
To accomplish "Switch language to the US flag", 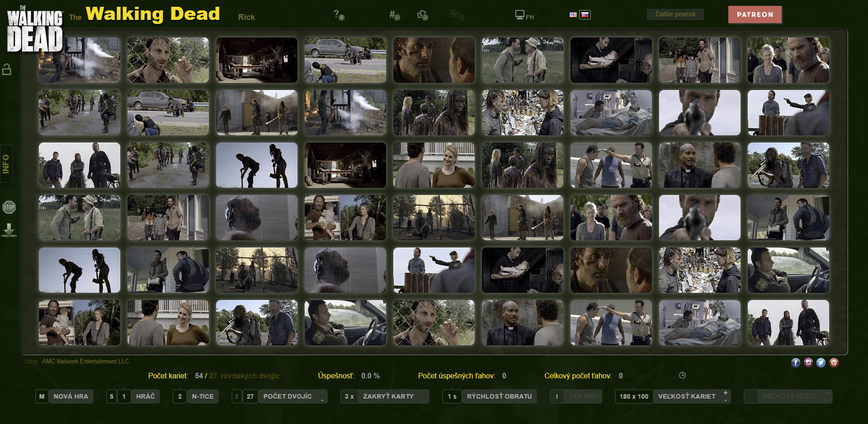I will coord(573,14).
